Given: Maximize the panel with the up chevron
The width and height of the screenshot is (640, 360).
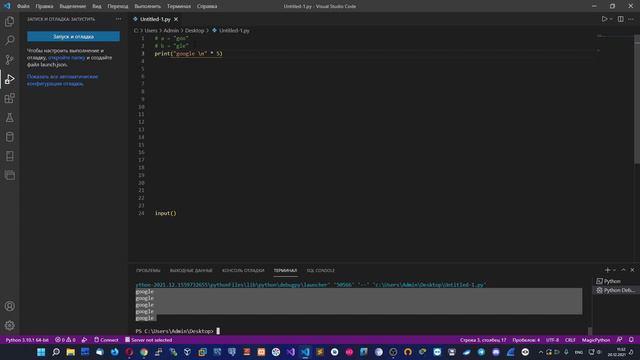Looking at the screenshot, I should point(623,270).
